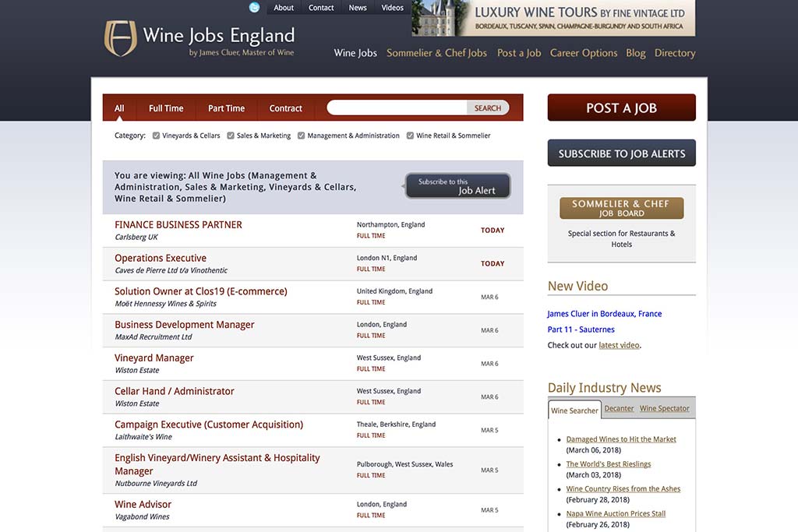The height and width of the screenshot is (532, 798).
Task: Select the Full Time tab
Action: (x=166, y=107)
